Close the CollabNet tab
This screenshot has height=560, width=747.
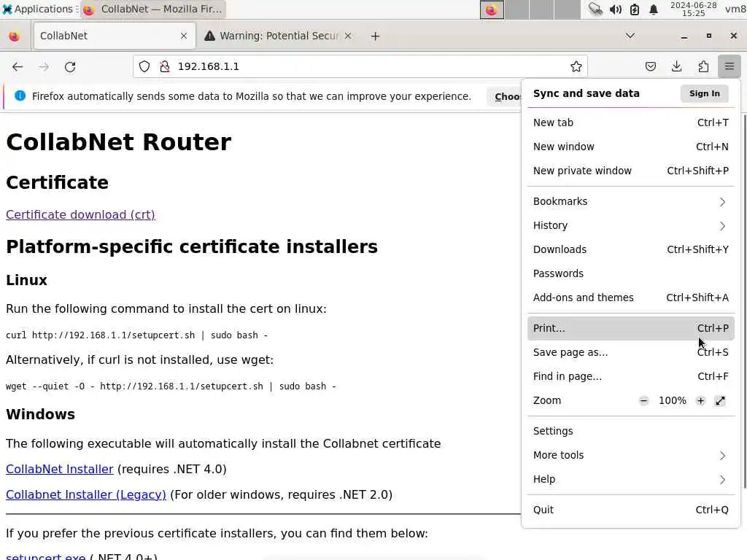pyautogui.click(x=184, y=36)
